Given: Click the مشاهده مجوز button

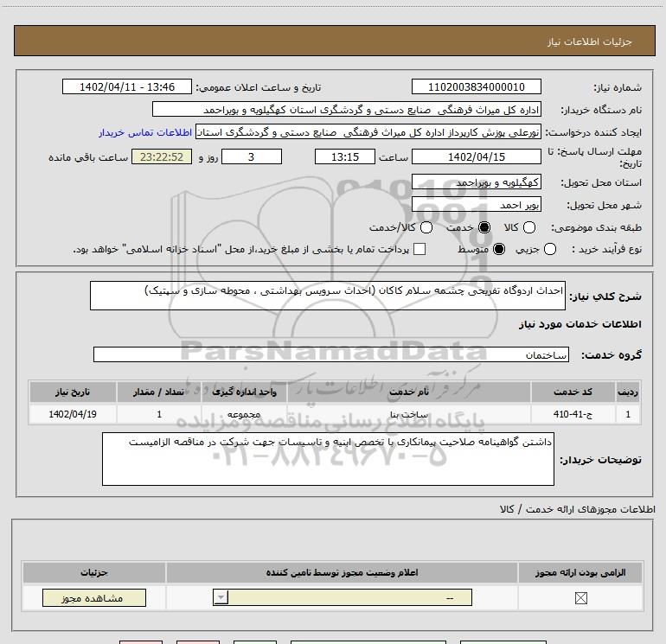Looking at the screenshot, I should pos(94,597).
